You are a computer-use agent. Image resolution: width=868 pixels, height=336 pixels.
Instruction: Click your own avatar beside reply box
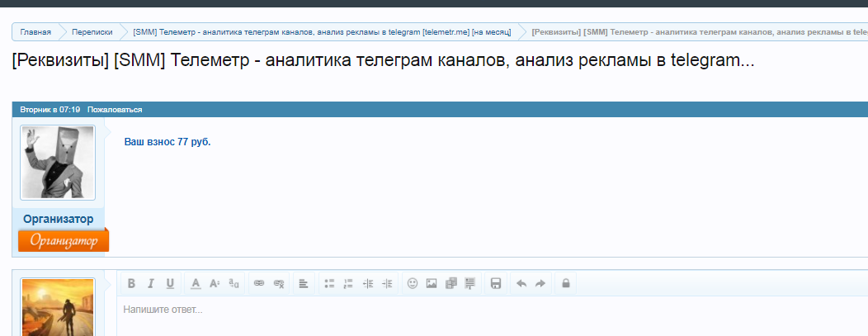58,307
